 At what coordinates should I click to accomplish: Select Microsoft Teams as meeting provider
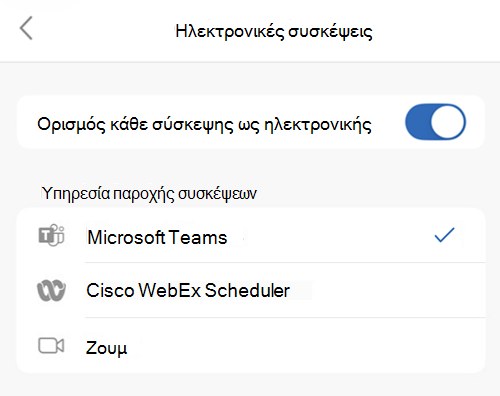point(251,235)
